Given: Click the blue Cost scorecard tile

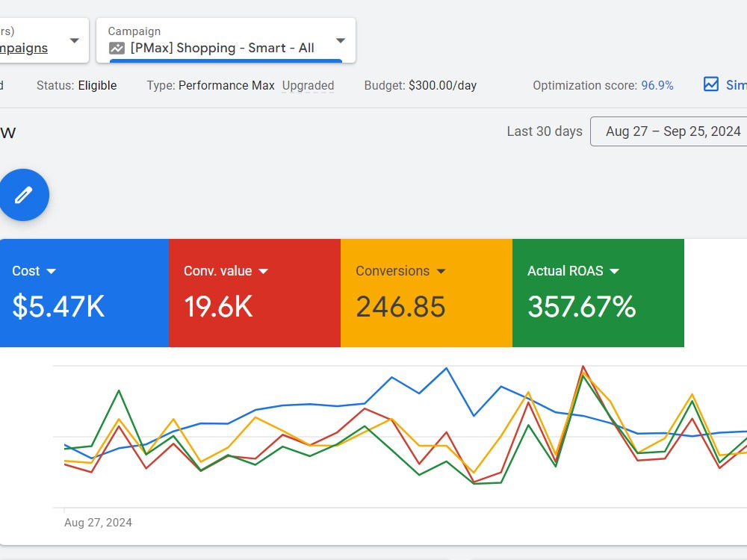Looking at the screenshot, I should (84, 293).
